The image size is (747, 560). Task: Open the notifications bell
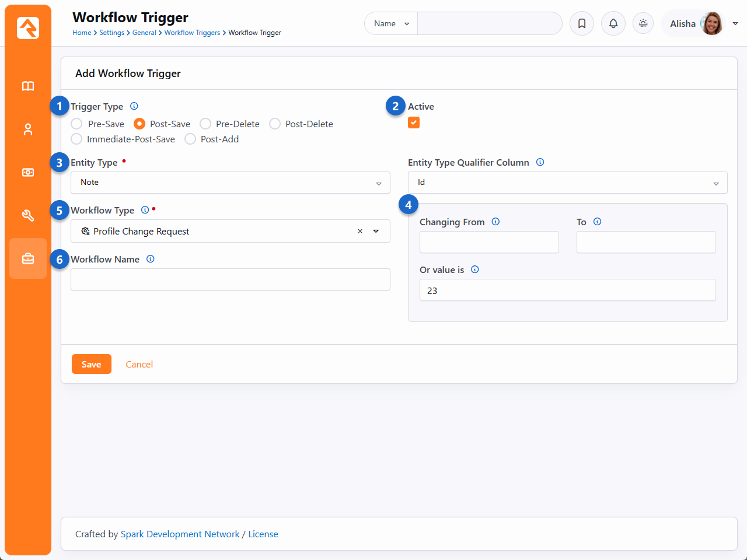click(x=613, y=24)
